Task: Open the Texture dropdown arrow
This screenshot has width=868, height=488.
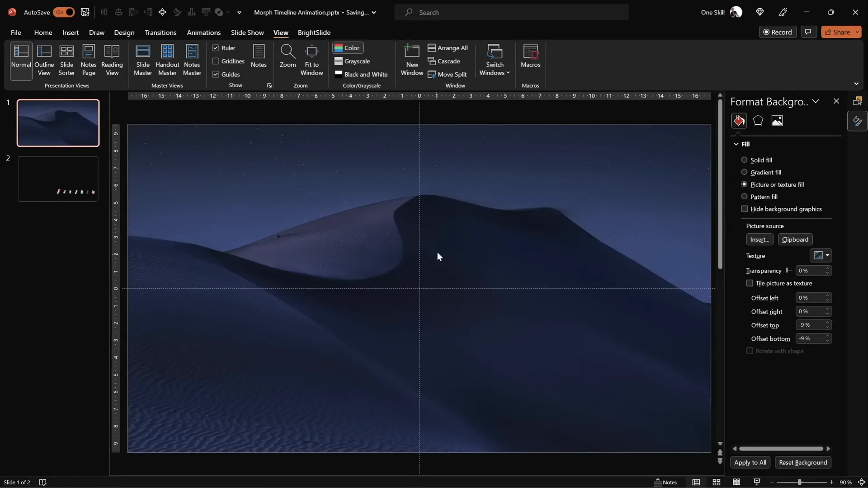Action: 827,255
